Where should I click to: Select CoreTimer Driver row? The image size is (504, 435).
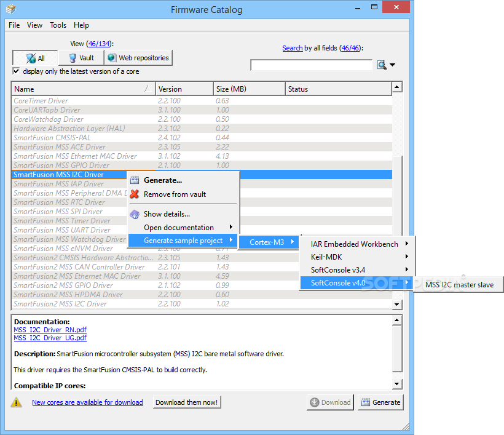(x=202, y=101)
